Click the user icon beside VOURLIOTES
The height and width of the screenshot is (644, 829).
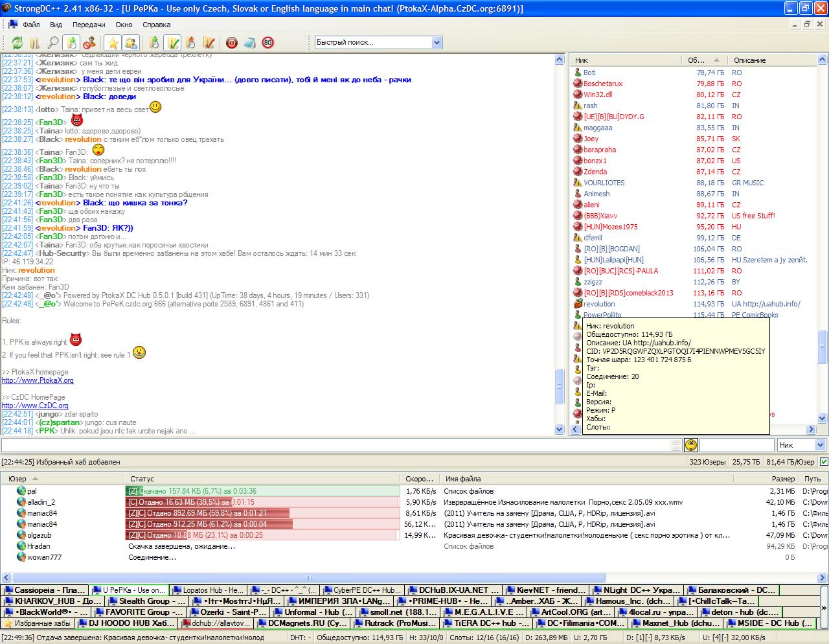[578, 183]
